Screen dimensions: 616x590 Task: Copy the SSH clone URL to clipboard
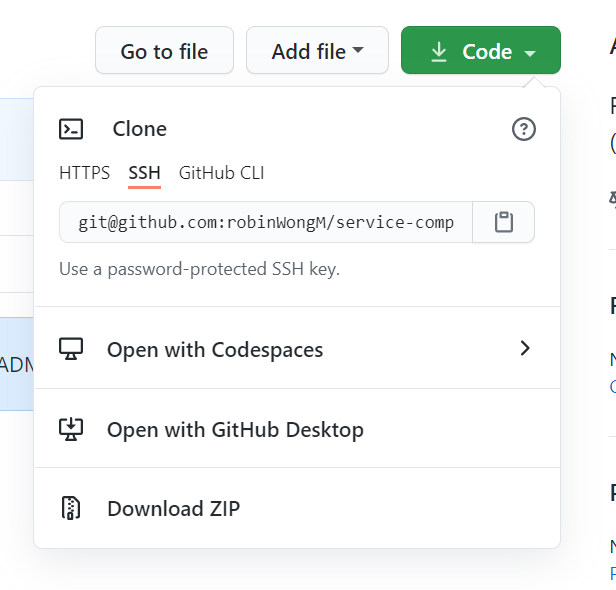coord(504,222)
